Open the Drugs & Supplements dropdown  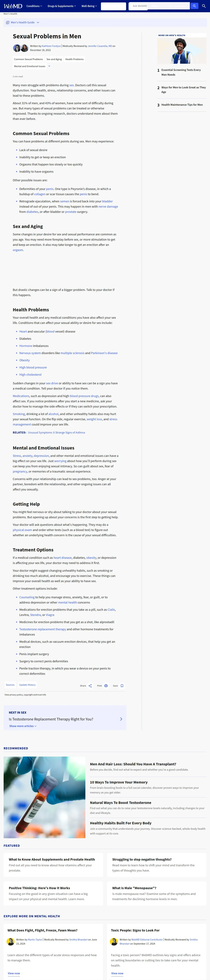point(62,6)
